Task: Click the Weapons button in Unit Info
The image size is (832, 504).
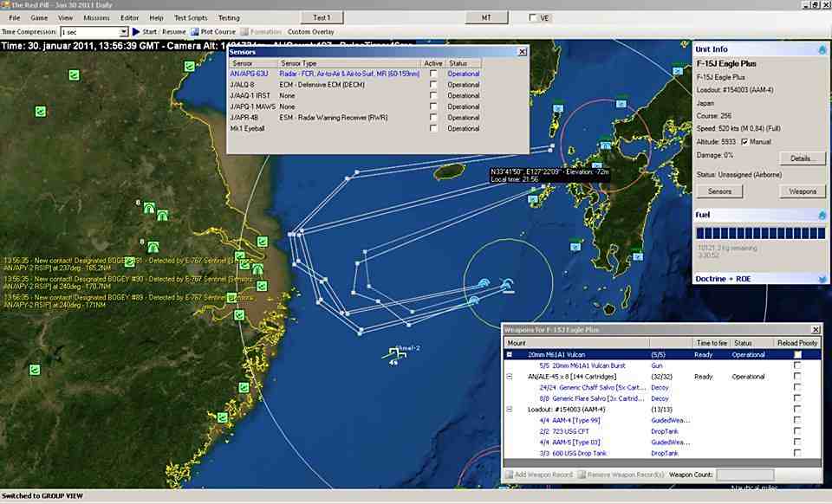Action: [803, 191]
